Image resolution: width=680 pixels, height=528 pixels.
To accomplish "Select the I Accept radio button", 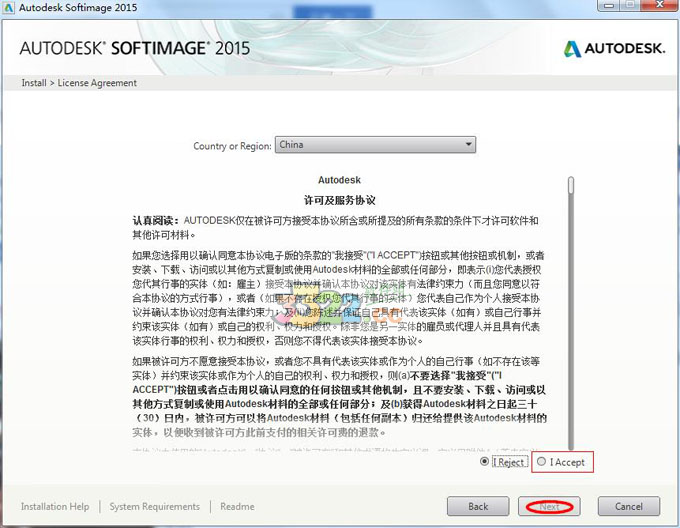I will click(x=541, y=462).
